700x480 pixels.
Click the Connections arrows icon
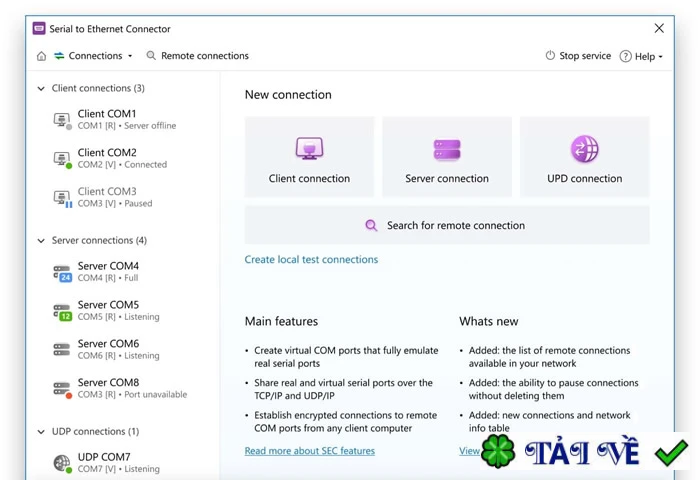click(59, 56)
